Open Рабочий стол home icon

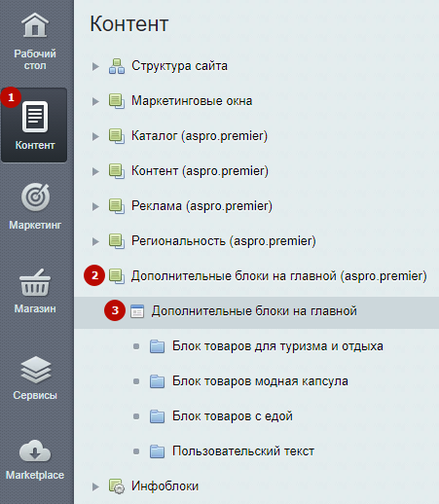click(35, 25)
